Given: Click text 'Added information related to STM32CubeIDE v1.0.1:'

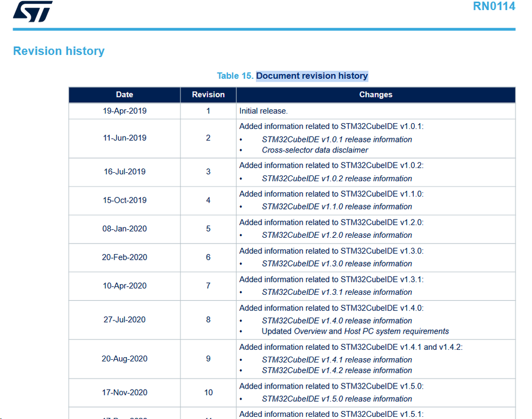Looking at the screenshot, I should click(331, 126).
